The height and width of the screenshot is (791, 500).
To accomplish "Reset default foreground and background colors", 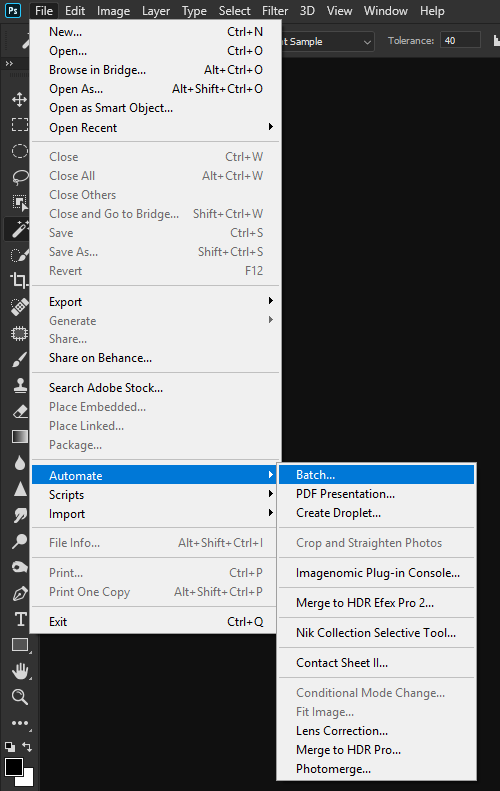I will (9, 746).
